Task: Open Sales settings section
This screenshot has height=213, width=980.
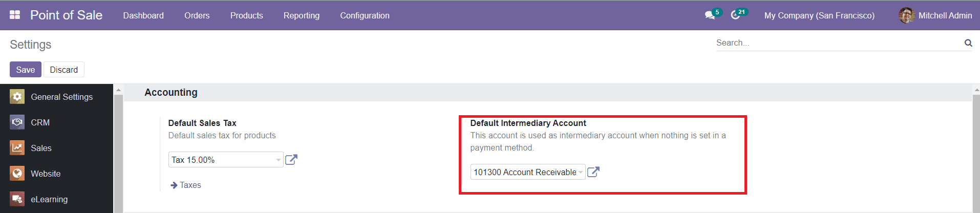Action: point(41,148)
